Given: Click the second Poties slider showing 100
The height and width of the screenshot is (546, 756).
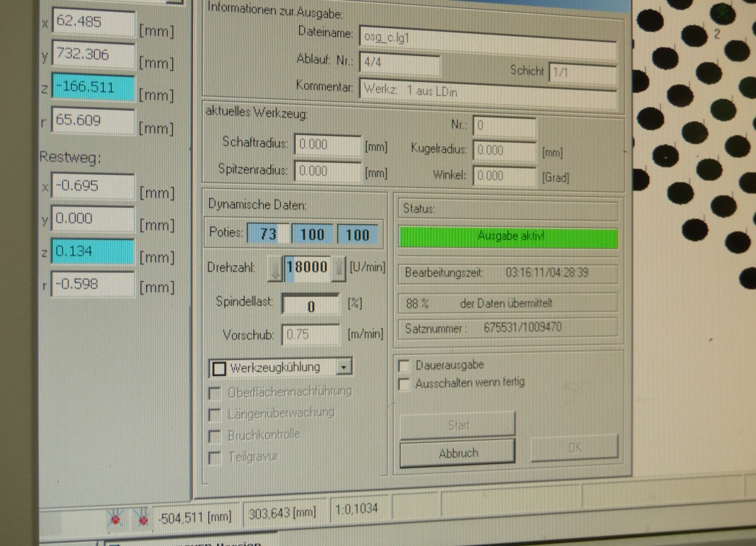Looking at the screenshot, I should [x=312, y=235].
